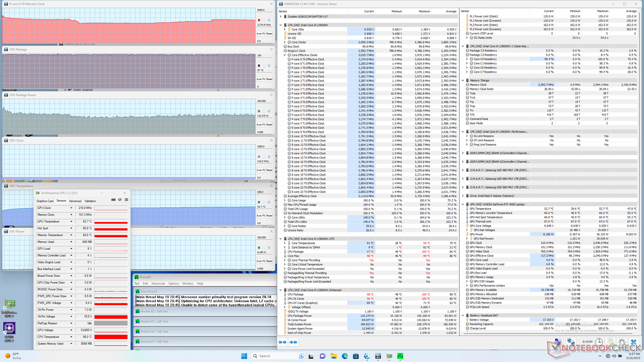Open GPU Load sensor dropdown in GPU-Z
This screenshot has width=644, height=362.
[71, 249]
